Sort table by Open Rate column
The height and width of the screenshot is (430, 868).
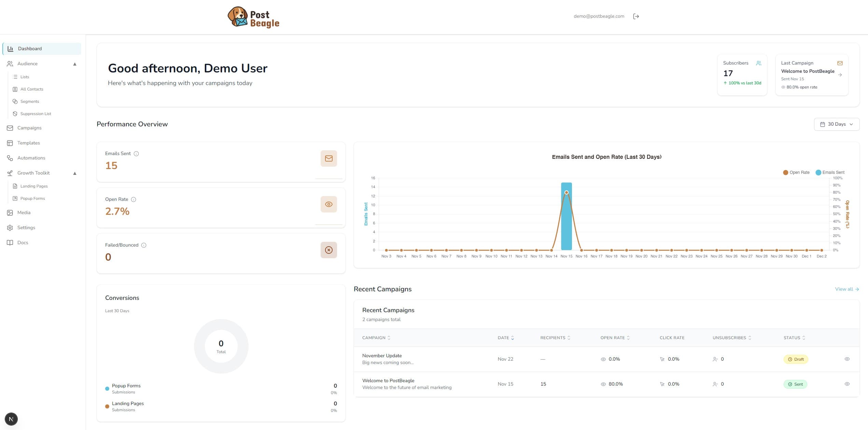pos(615,338)
